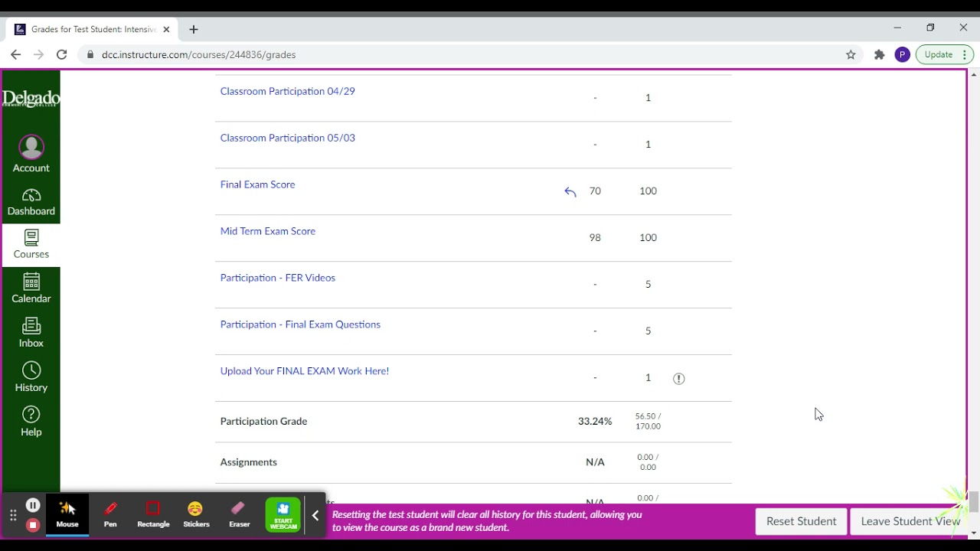Select the Rectangle annotation tool
980x551 pixels.
tap(153, 514)
